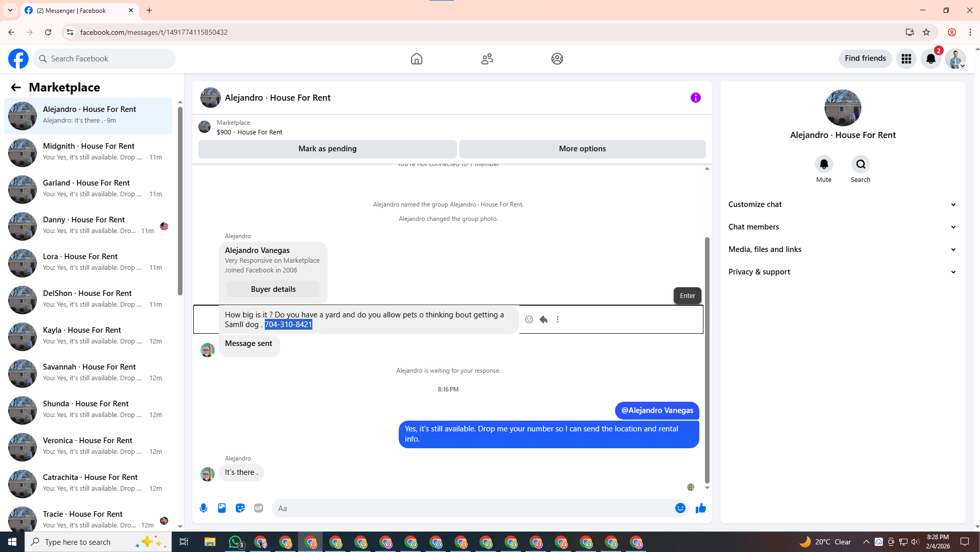Show hidden system tray icons
This screenshot has height=552, width=980.
[866, 542]
